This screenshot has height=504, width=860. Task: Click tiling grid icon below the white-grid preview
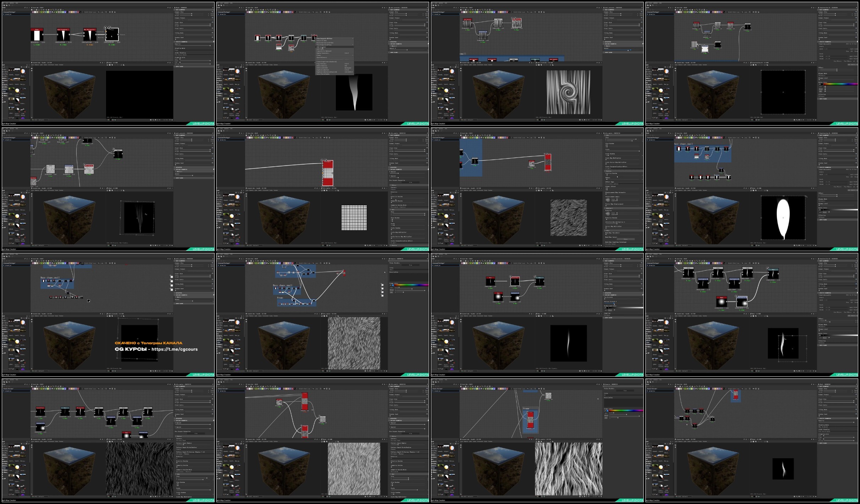click(x=365, y=245)
